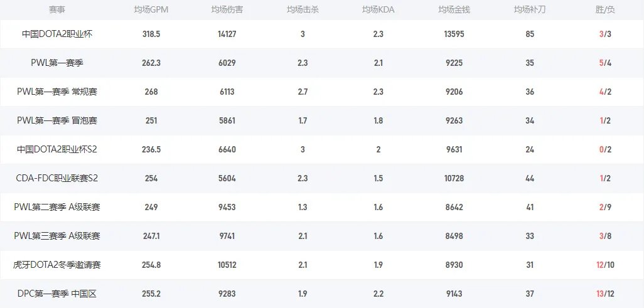The height and width of the screenshot is (308, 644).
Task: Click the 均场KDA column header
Action: pos(378,10)
